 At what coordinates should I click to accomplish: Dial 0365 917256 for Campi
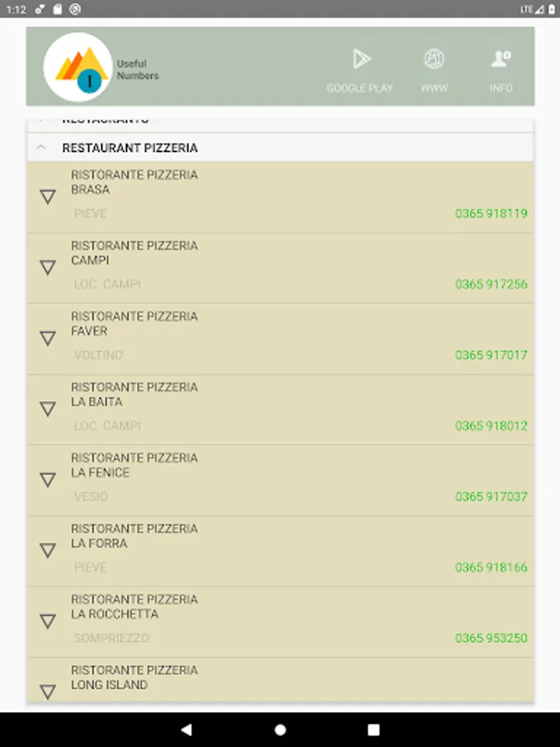tap(491, 284)
